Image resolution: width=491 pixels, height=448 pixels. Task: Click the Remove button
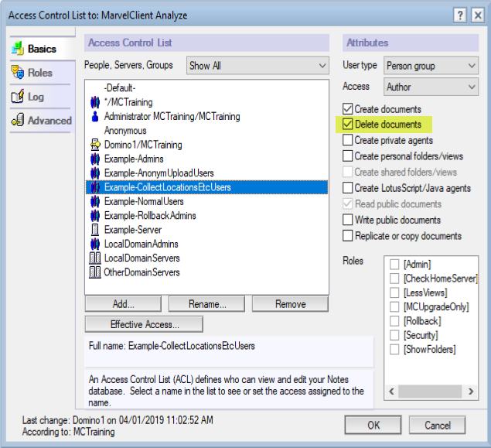pos(290,304)
